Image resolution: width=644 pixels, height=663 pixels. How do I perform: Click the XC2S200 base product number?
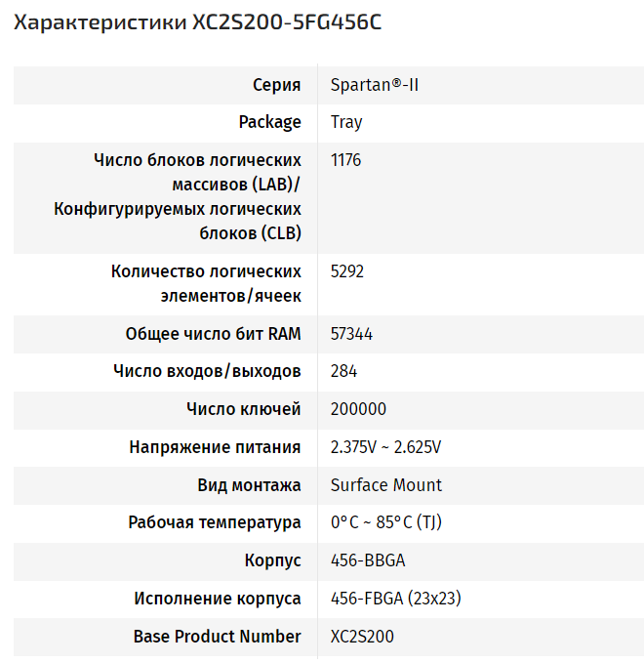click(x=362, y=637)
